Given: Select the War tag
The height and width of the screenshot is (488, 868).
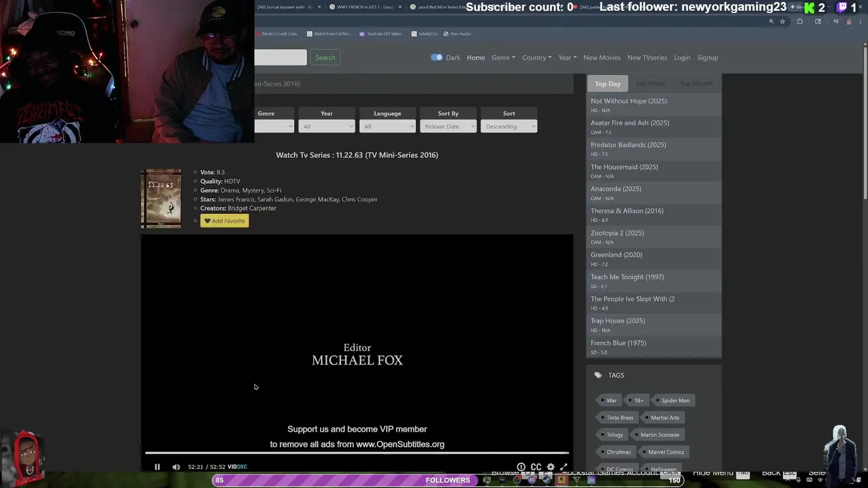Looking at the screenshot, I should pos(608,401).
